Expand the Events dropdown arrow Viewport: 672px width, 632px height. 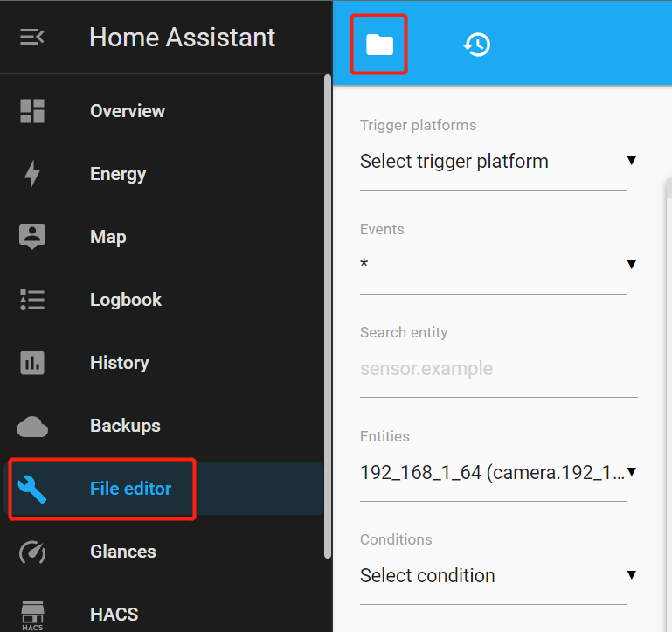(x=631, y=264)
